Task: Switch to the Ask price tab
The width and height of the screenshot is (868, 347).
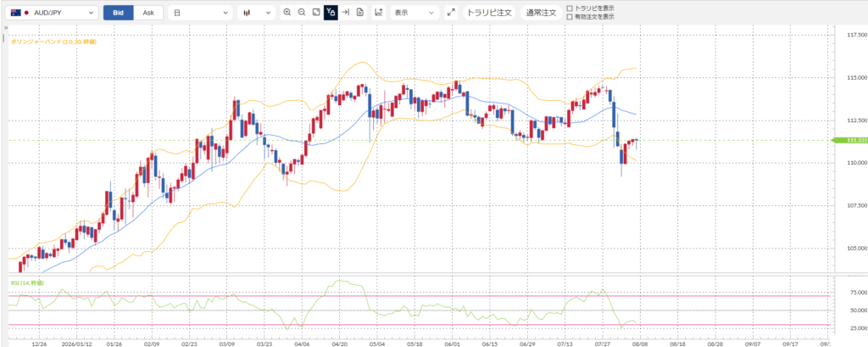Action: 148,13
